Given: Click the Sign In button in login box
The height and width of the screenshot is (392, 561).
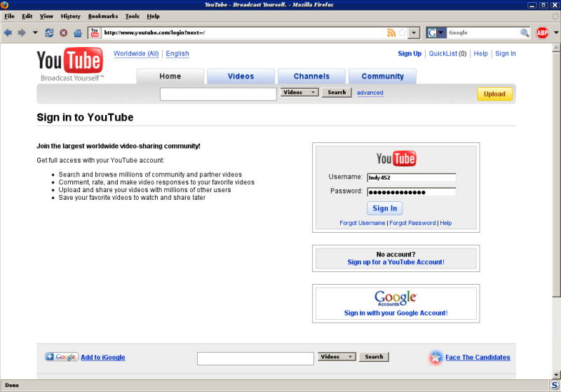Looking at the screenshot, I should pos(384,208).
